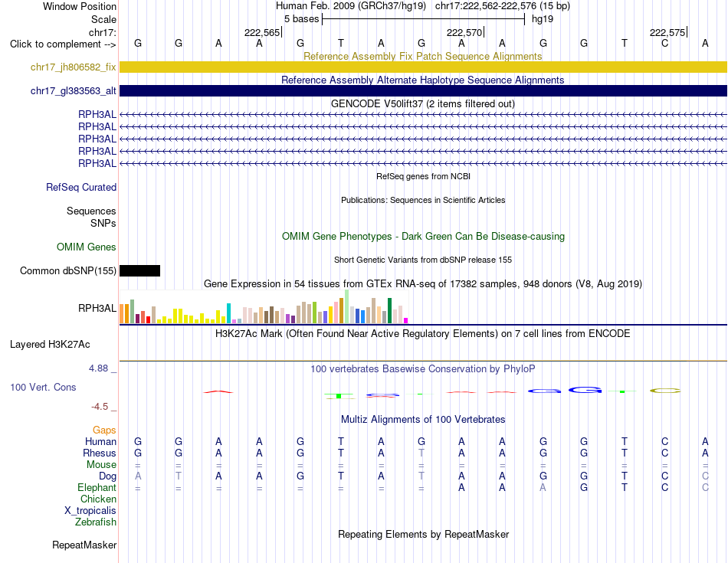
Task: Click 'Multiz Alignments of 100 Vertebrates' title
Action: coord(422,420)
